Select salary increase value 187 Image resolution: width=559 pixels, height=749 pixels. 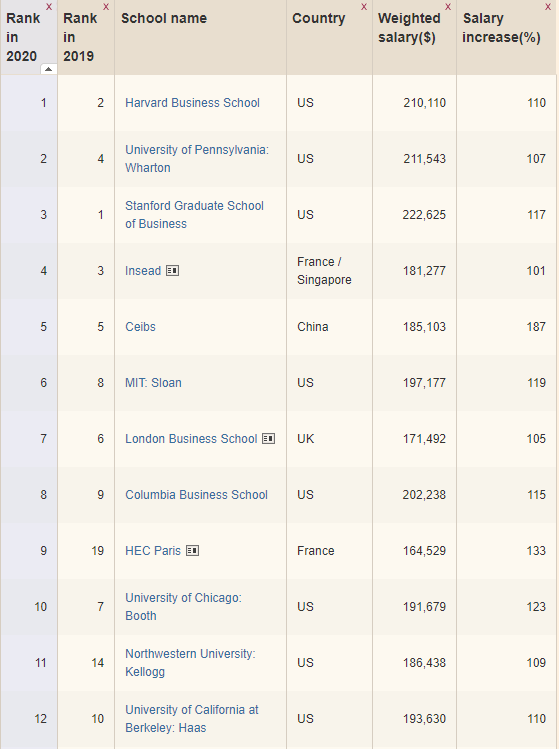click(536, 327)
